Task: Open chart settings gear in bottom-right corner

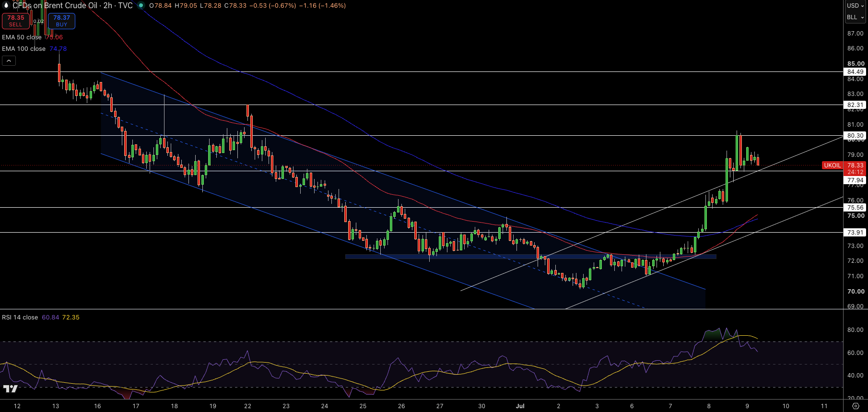Action: pos(856,406)
